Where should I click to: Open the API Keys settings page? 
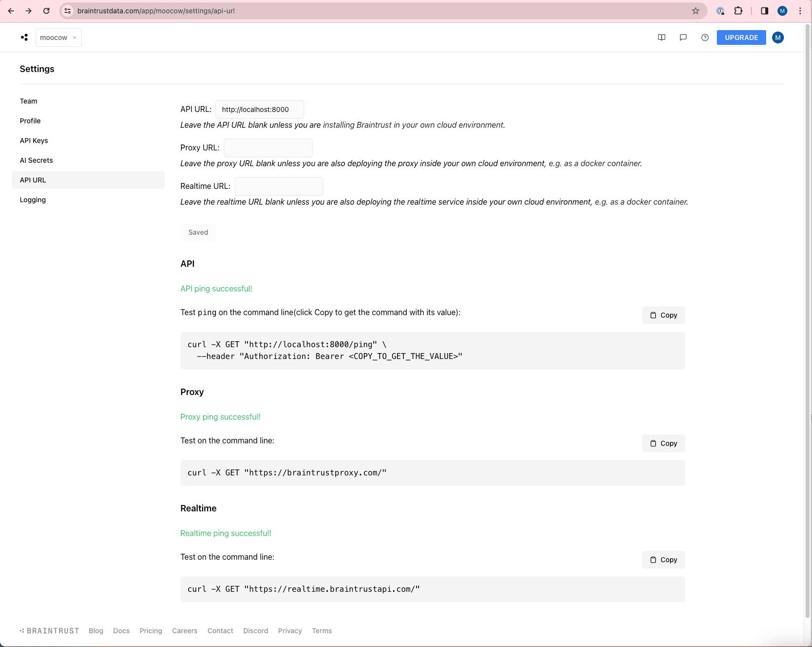click(34, 140)
